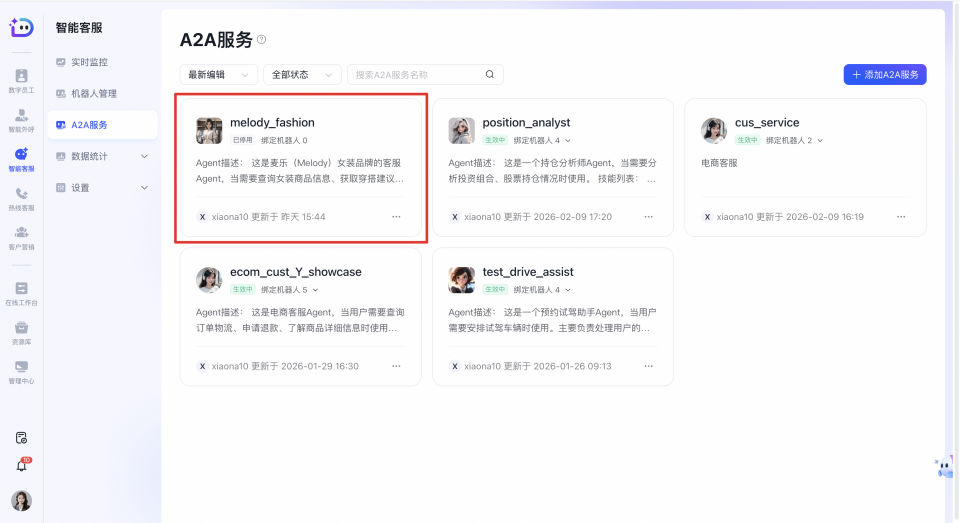Image resolution: width=960 pixels, height=523 pixels.
Task: Click the help icon beside the A2A服务 title
Action: [262, 40]
